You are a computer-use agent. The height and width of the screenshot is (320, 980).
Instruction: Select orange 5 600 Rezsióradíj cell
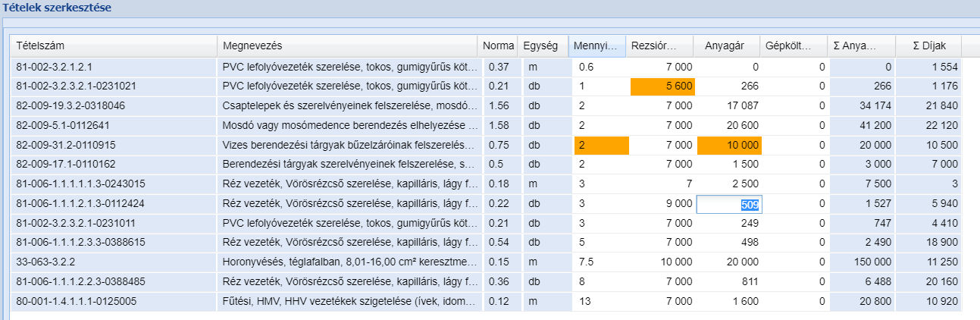click(662, 86)
